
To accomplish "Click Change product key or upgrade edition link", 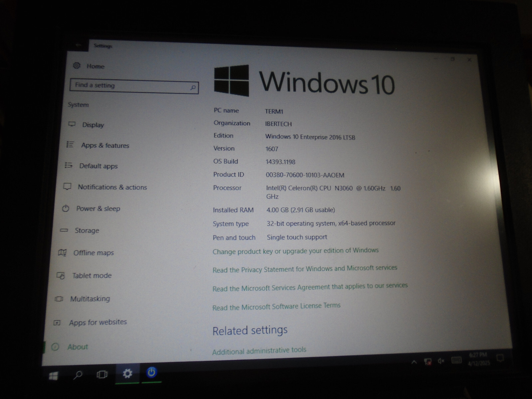I will tap(295, 251).
